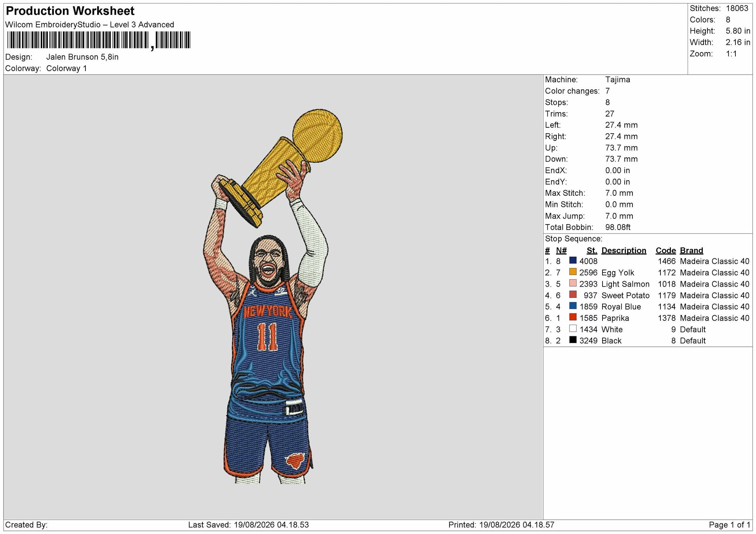
Task: Click the barcode under the software name
Action: [99, 40]
